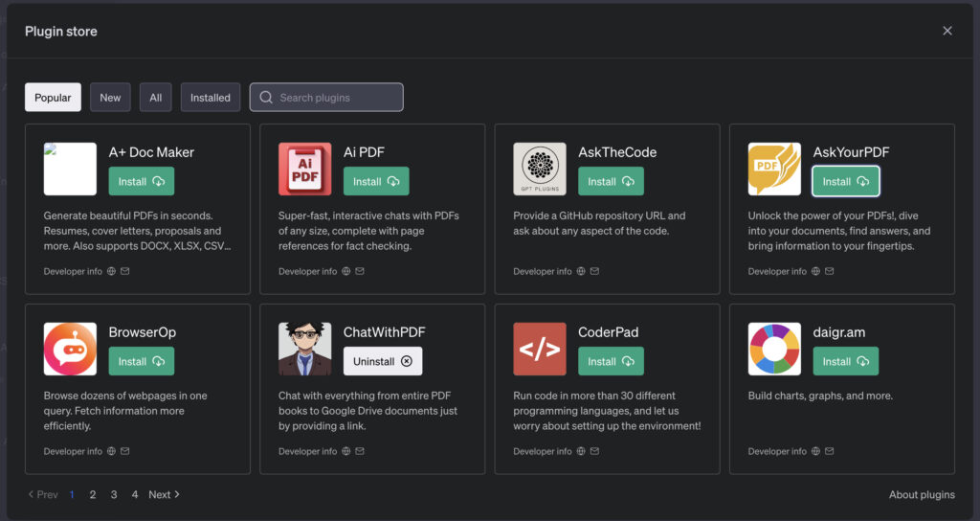Viewport: 980px width, 521px height.
Task: Click the Ai PDF title
Action: [364, 152]
